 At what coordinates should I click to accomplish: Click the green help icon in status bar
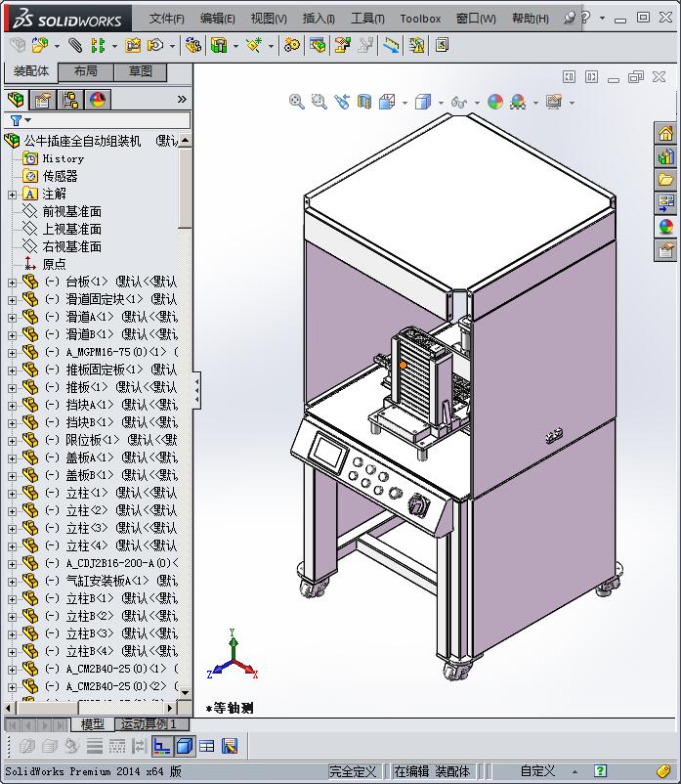[600, 771]
